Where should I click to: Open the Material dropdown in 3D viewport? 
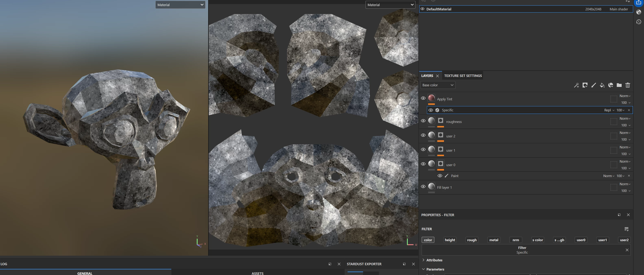coord(180,5)
